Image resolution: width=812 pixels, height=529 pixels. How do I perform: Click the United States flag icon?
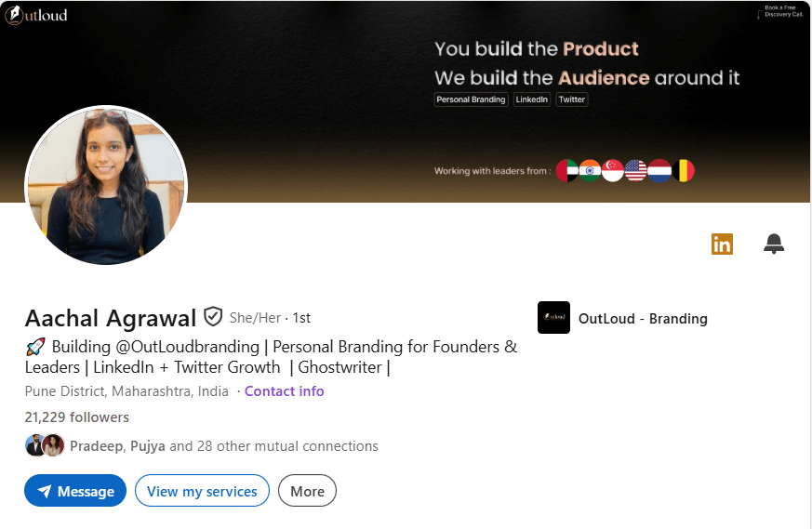point(635,171)
